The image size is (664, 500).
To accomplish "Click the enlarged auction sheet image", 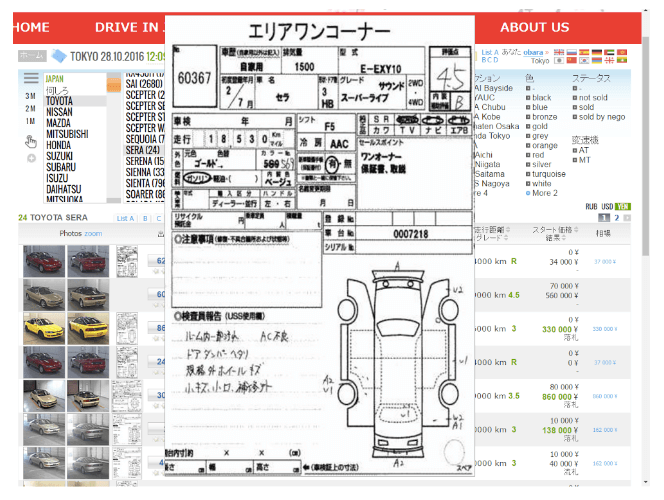I will click(x=320, y=246).
